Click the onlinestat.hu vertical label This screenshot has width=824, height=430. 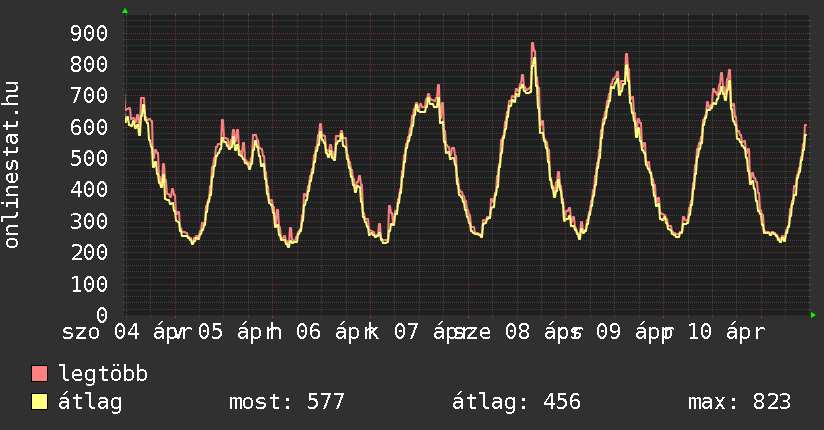point(13,165)
